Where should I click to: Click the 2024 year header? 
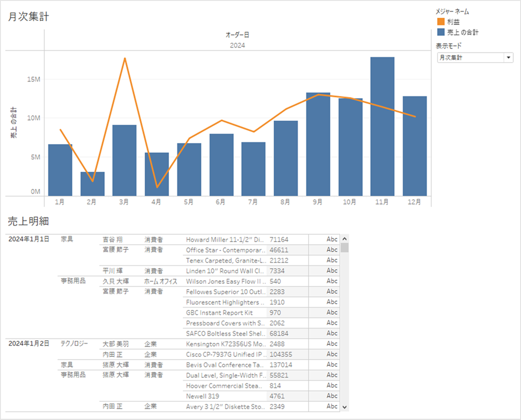click(x=237, y=45)
